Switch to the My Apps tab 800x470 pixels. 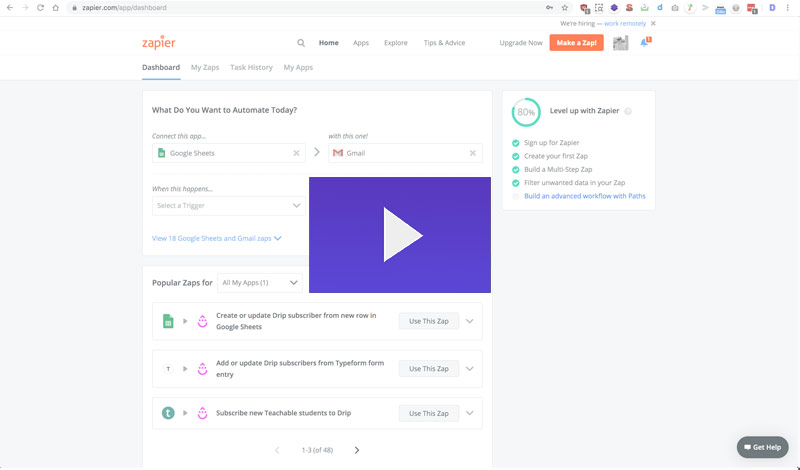(x=298, y=67)
